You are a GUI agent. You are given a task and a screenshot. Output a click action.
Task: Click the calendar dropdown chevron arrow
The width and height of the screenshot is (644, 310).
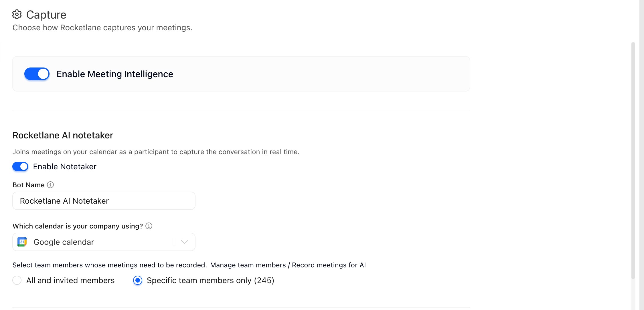(185, 242)
